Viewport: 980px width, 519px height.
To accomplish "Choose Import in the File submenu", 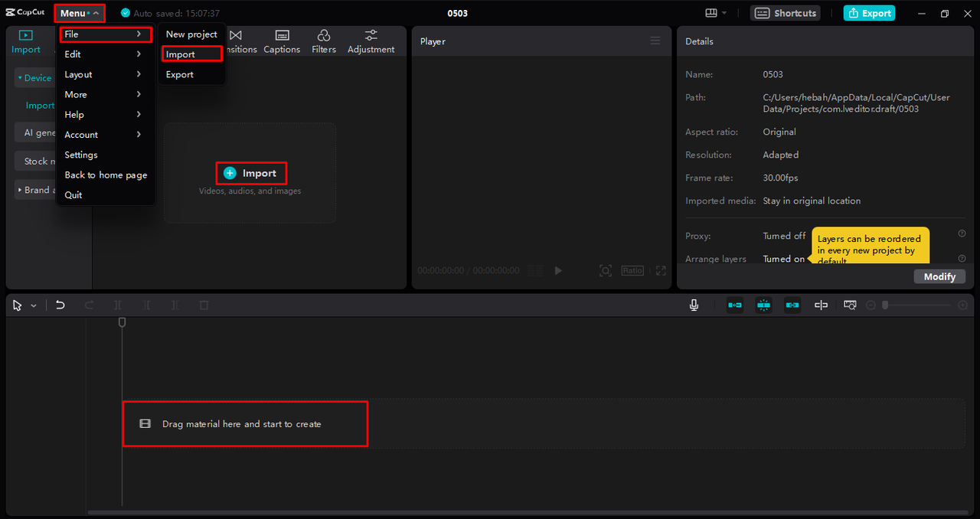I will [x=191, y=54].
